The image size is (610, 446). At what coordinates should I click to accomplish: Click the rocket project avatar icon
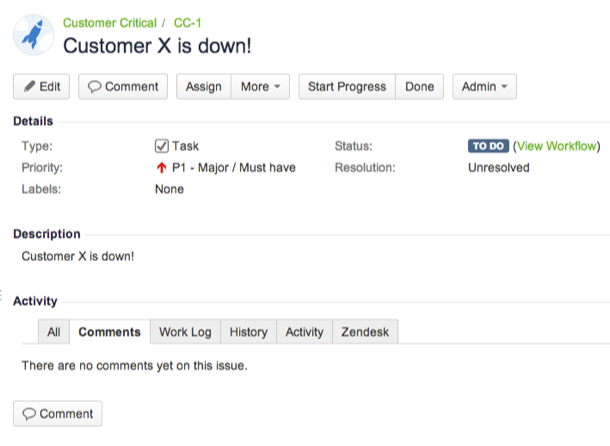(33, 34)
